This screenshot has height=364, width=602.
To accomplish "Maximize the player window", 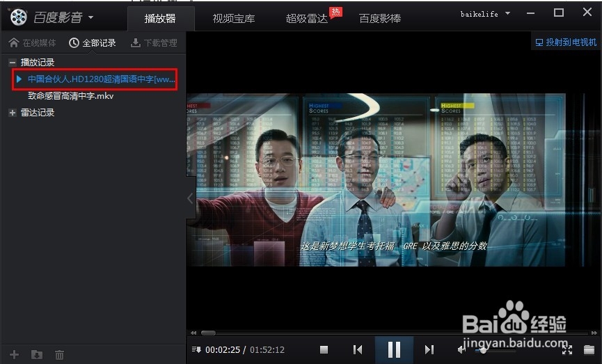I will 559,13.
